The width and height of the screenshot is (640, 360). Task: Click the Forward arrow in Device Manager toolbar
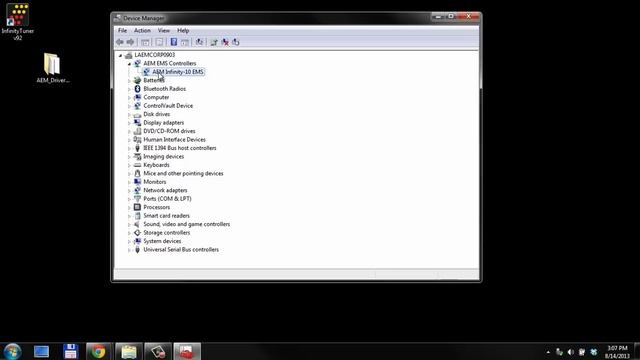click(130, 42)
